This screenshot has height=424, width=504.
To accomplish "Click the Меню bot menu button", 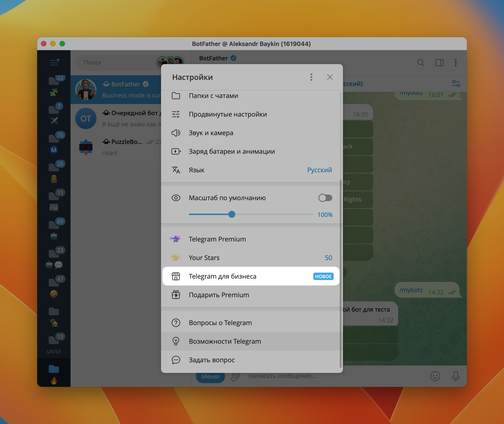I will 210,376.
